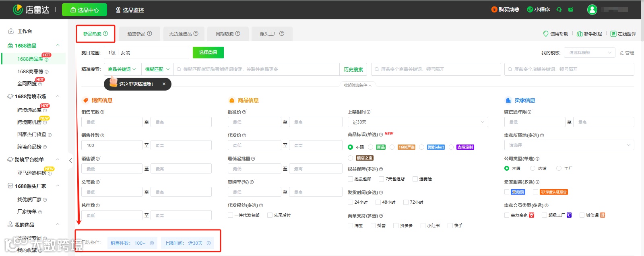Screen dimensions: 644x256
Task: Click help icon beside 销售笔数
Action: pos(102,112)
